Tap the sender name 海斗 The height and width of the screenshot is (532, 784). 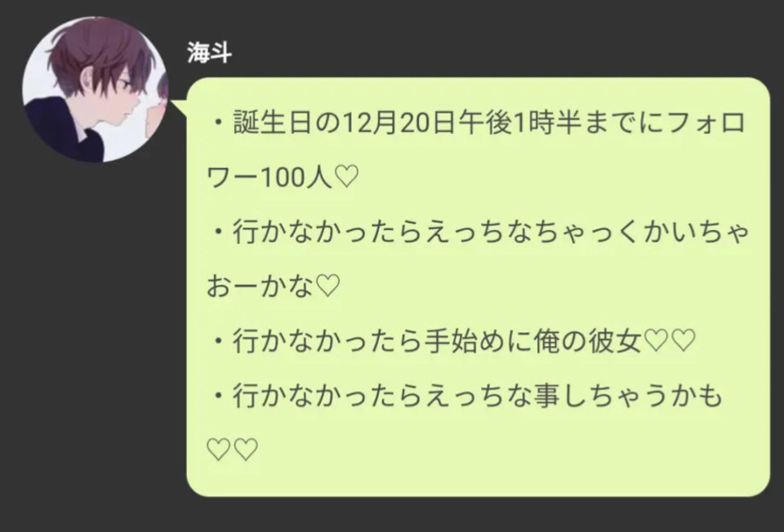coord(210,52)
